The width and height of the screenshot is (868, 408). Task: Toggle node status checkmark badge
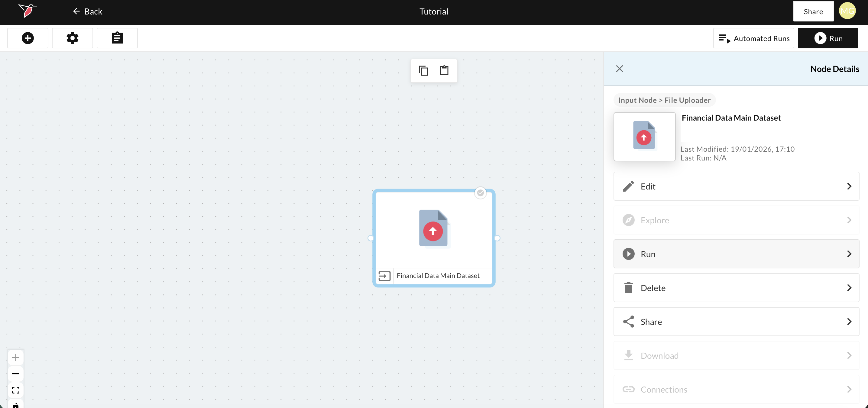(x=480, y=193)
